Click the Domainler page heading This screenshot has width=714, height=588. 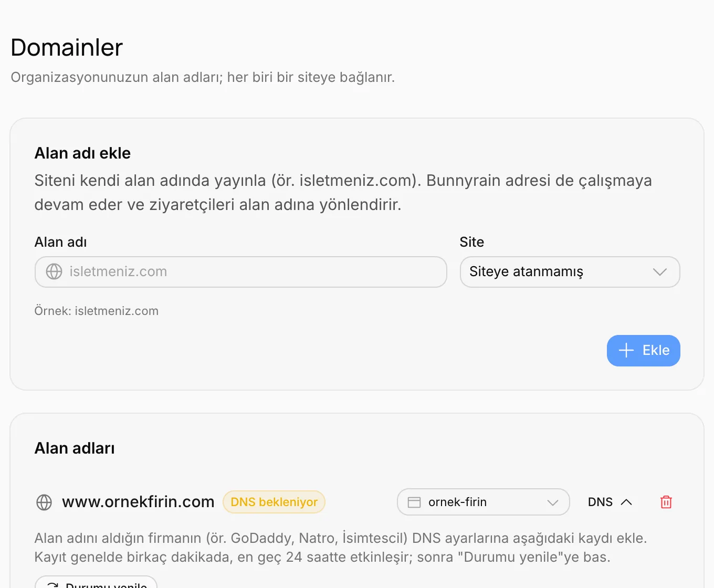coord(67,47)
